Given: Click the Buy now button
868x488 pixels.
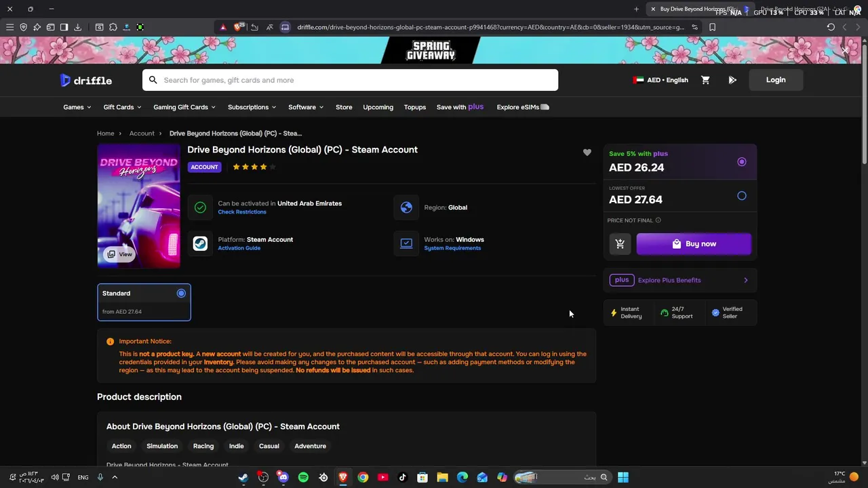Looking at the screenshot, I should (x=694, y=244).
